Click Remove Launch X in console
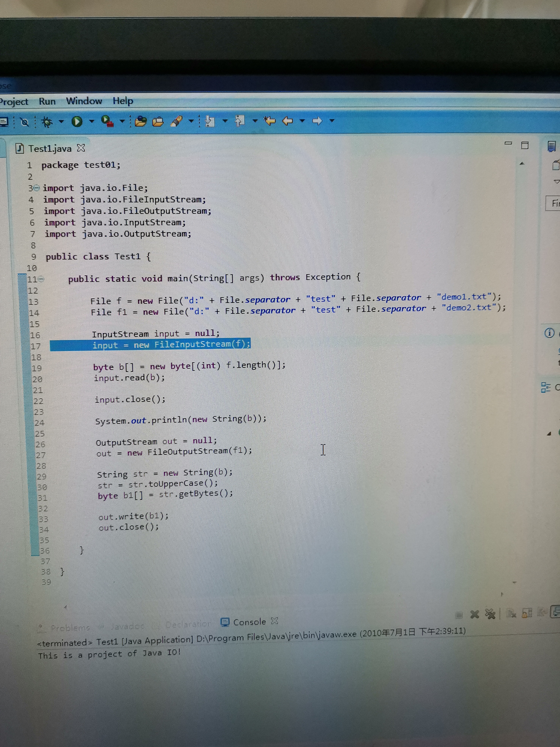 tap(475, 614)
